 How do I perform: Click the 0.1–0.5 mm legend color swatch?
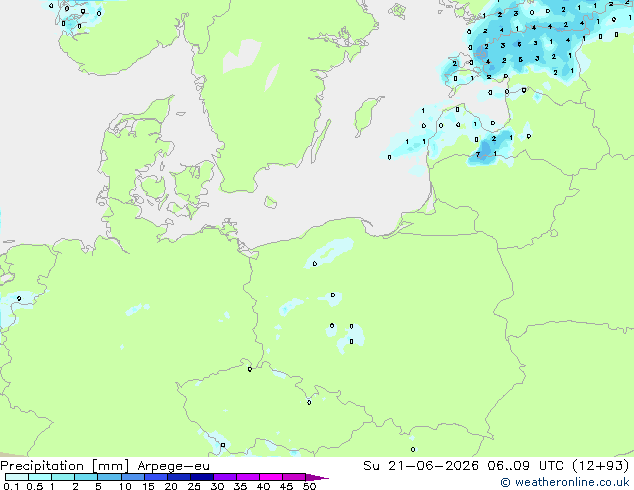(17, 477)
